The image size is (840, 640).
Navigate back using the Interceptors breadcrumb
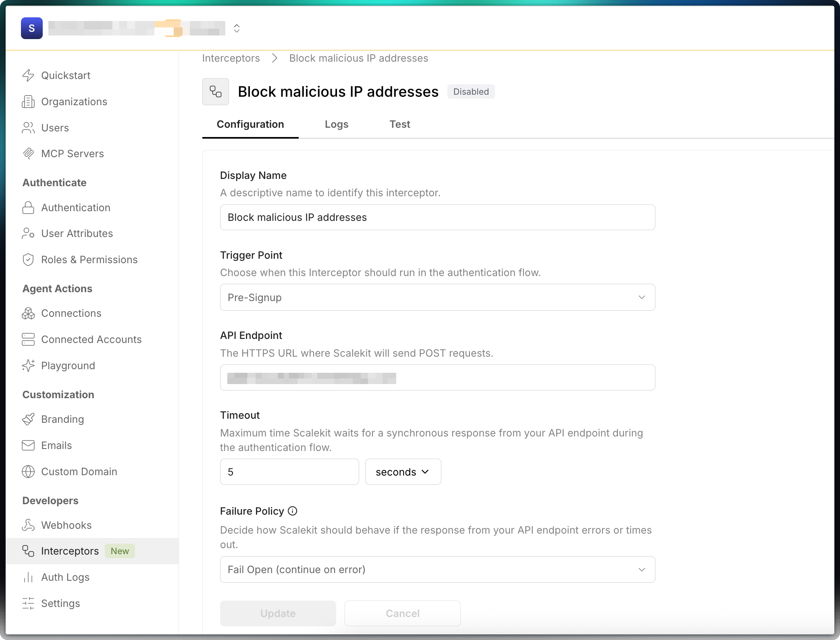[231, 58]
